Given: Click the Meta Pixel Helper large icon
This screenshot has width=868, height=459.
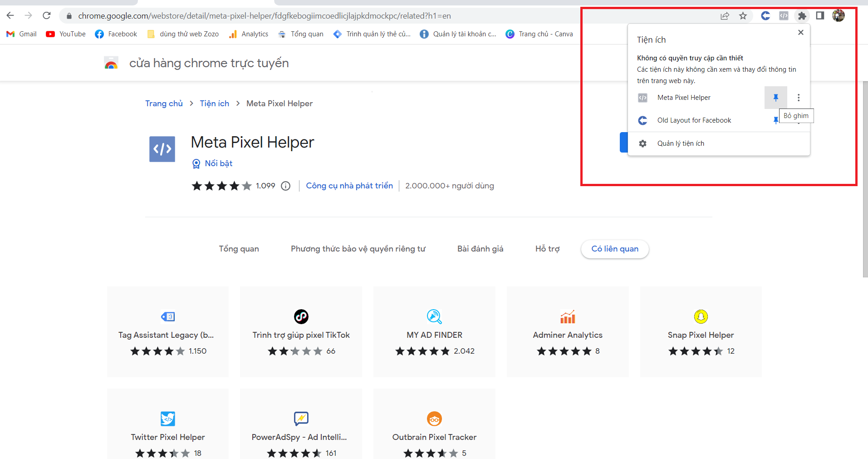Looking at the screenshot, I should point(162,149).
